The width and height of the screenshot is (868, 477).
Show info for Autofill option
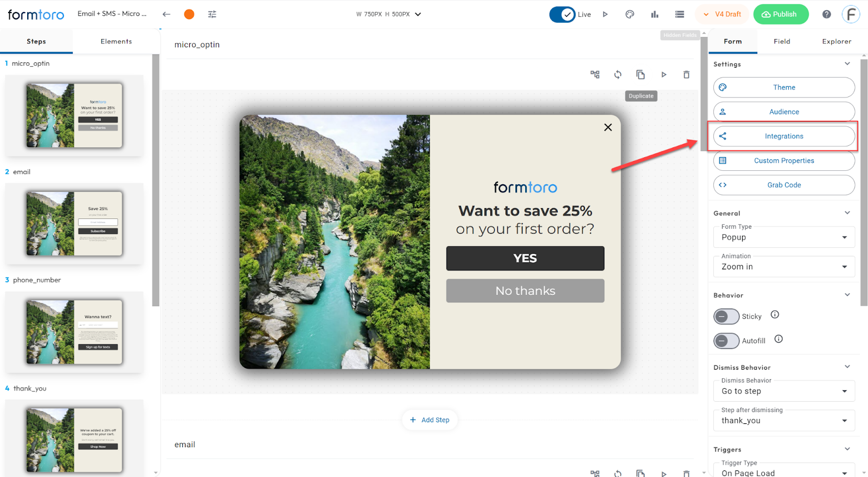pyautogui.click(x=778, y=339)
